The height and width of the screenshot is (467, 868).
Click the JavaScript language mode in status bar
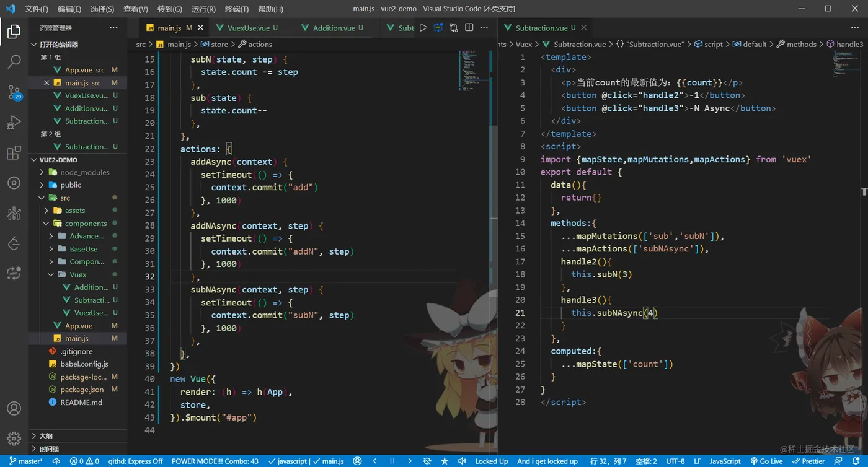tap(725, 461)
